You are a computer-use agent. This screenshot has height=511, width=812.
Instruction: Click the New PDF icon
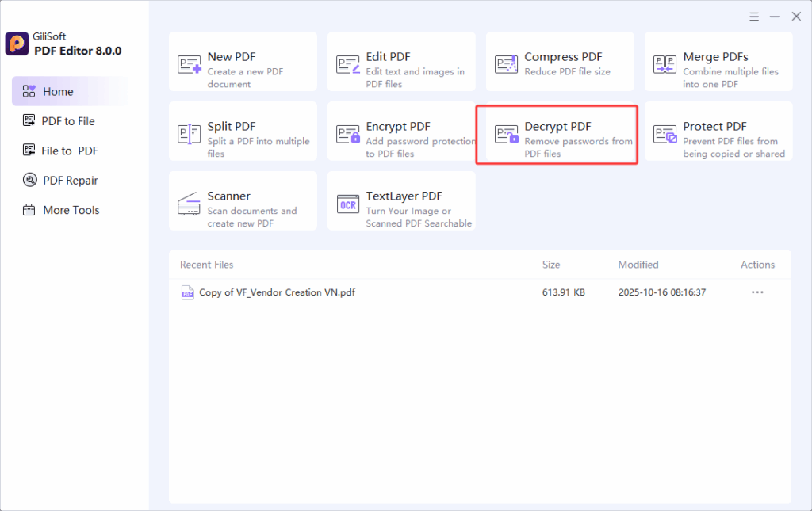[x=190, y=64]
